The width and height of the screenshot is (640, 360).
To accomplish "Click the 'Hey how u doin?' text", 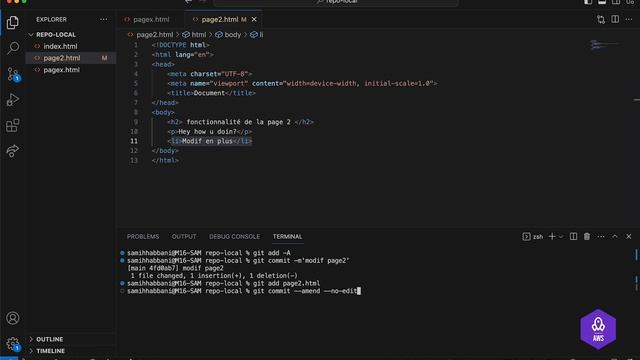I will [x=207, y=131].
